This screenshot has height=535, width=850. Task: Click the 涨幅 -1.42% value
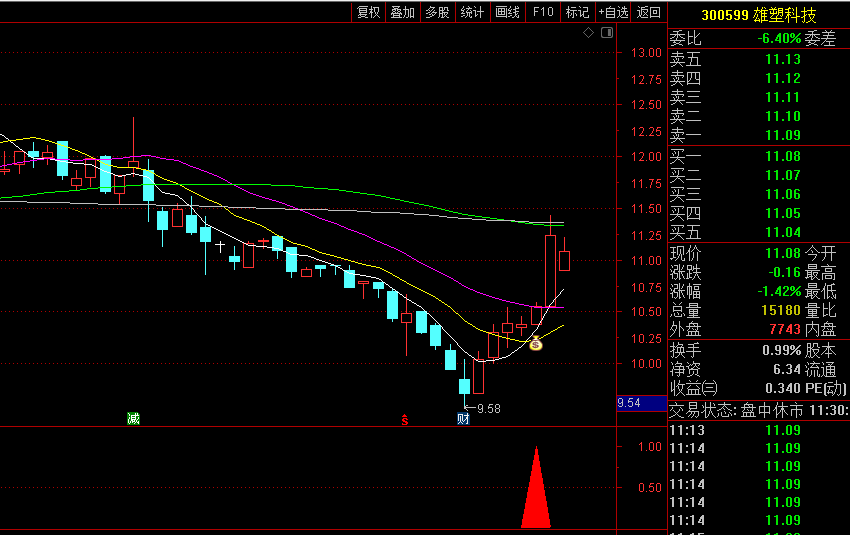point(779,291)
